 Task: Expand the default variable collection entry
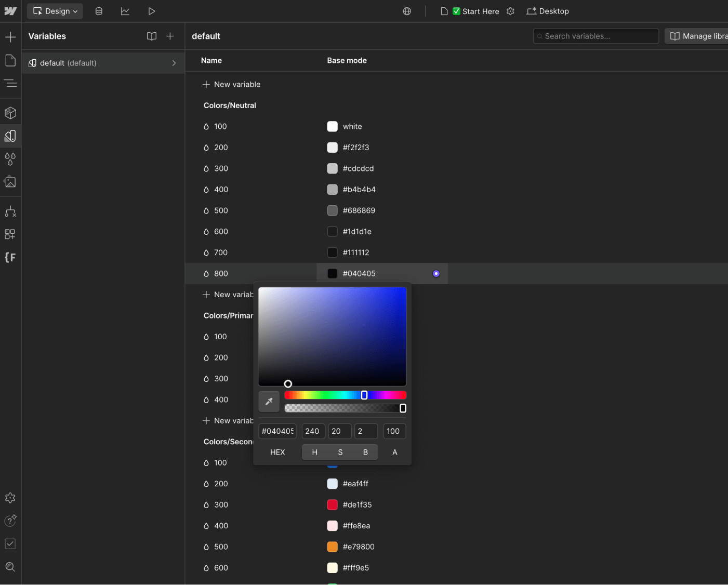click(174, 63)
